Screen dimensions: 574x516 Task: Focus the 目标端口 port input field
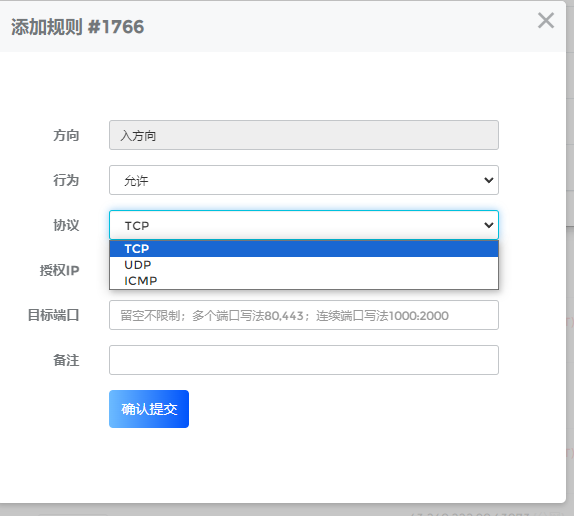coord(304,315)
